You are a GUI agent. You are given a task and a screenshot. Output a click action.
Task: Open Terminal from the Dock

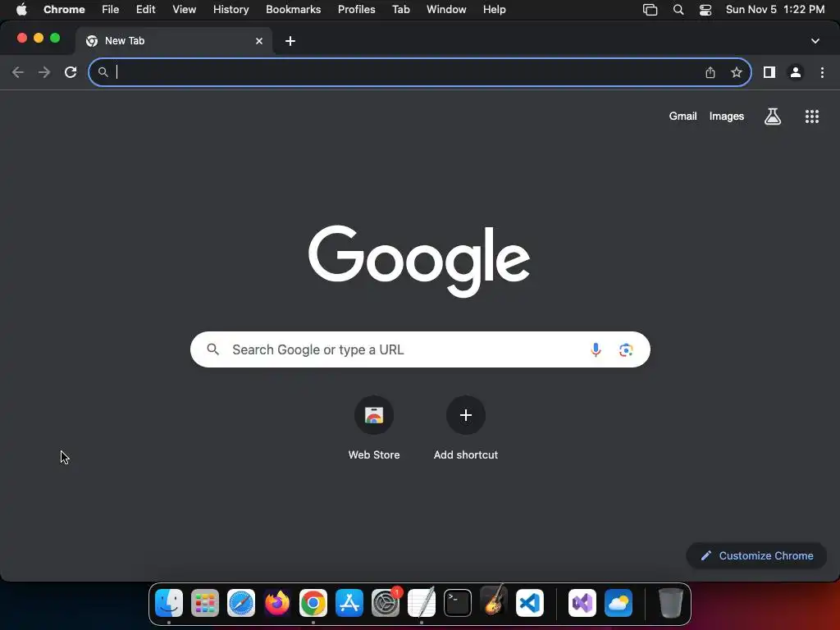coord(458,603)
